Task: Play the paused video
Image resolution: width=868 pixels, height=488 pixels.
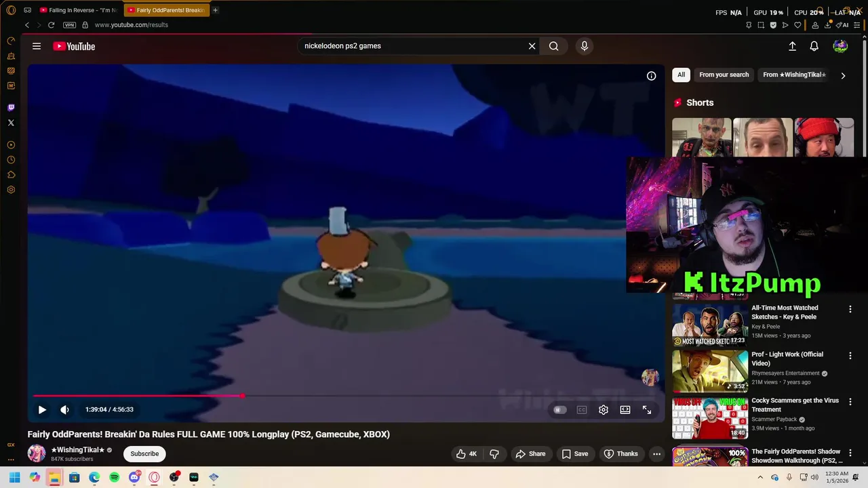Action: click(x=42, y=409)
